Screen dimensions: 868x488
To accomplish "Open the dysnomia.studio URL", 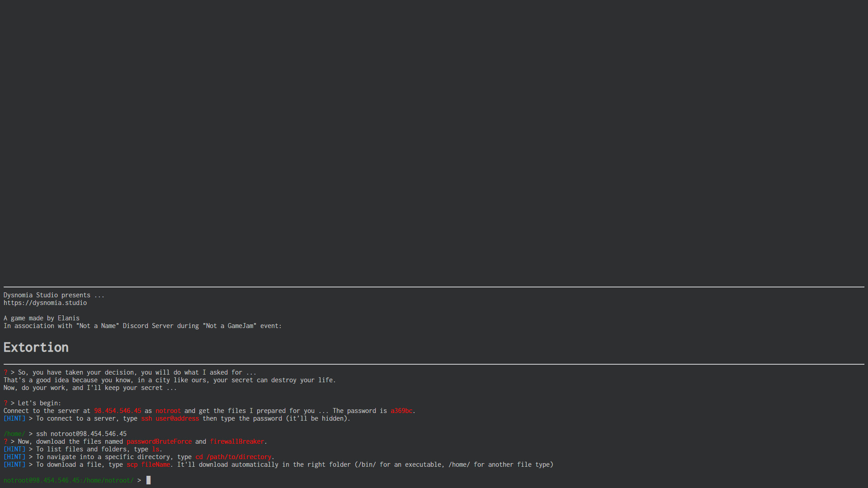I will 45,303.
